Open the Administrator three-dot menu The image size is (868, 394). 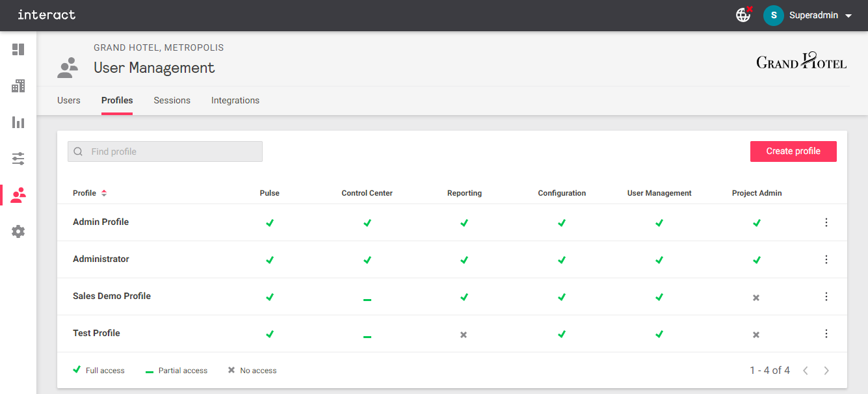click(826, 259)
